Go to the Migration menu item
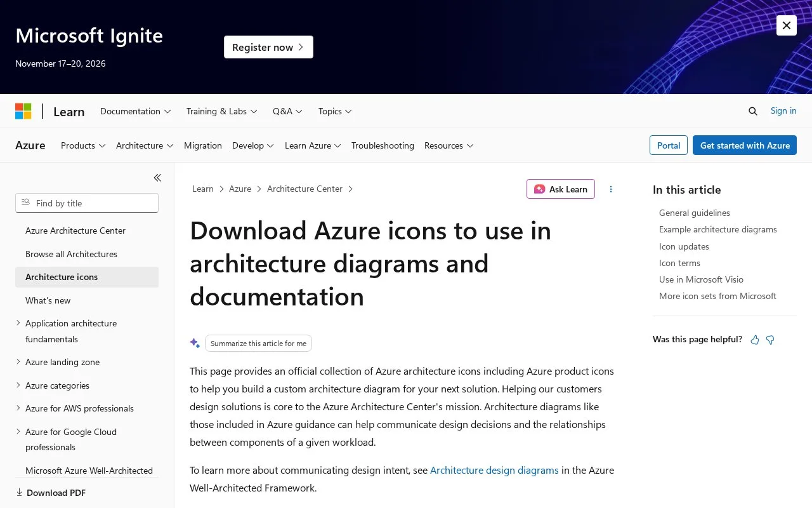Image resolution: width=812 pixels, height=508 pixels. pyautogui.click(x=203, y=145)
